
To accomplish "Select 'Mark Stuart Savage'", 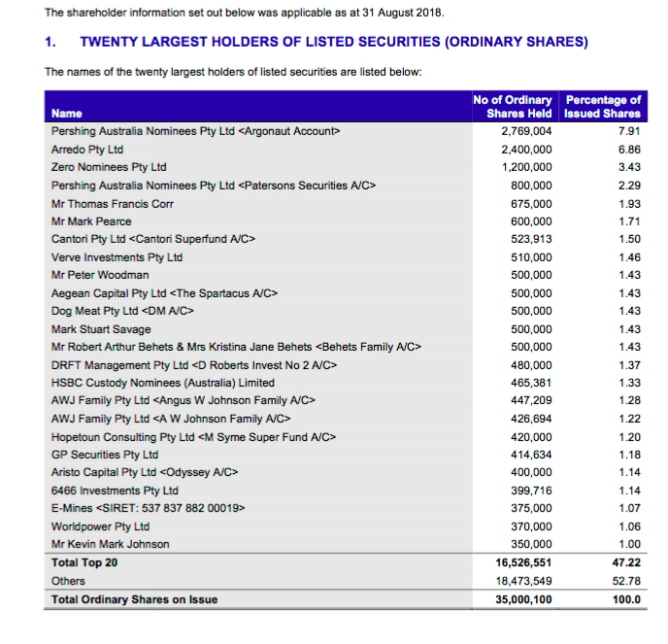I will (x=101, y=329).
